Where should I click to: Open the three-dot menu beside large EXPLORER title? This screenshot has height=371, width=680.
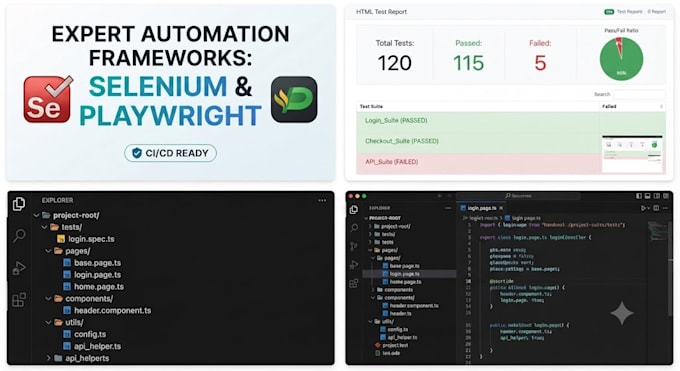point(322,200)
